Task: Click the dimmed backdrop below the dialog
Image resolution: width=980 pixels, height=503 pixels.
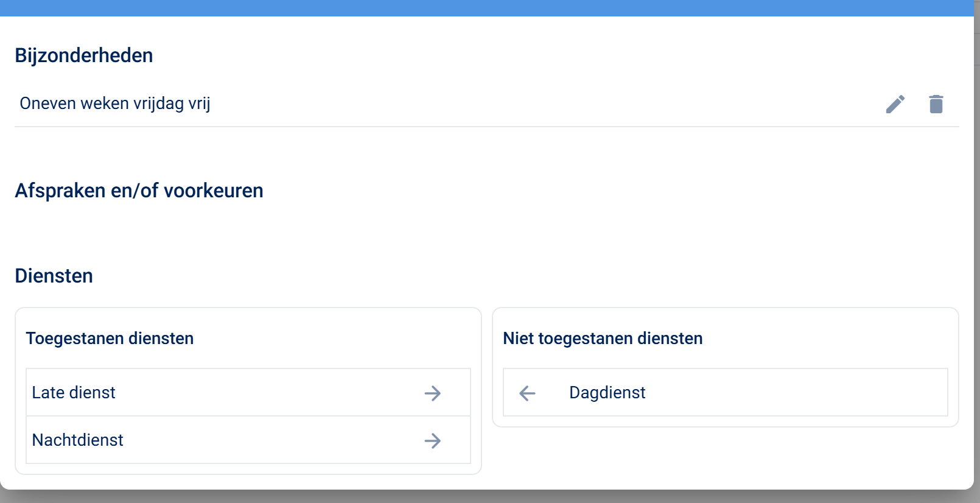Action: coord(487,497)
